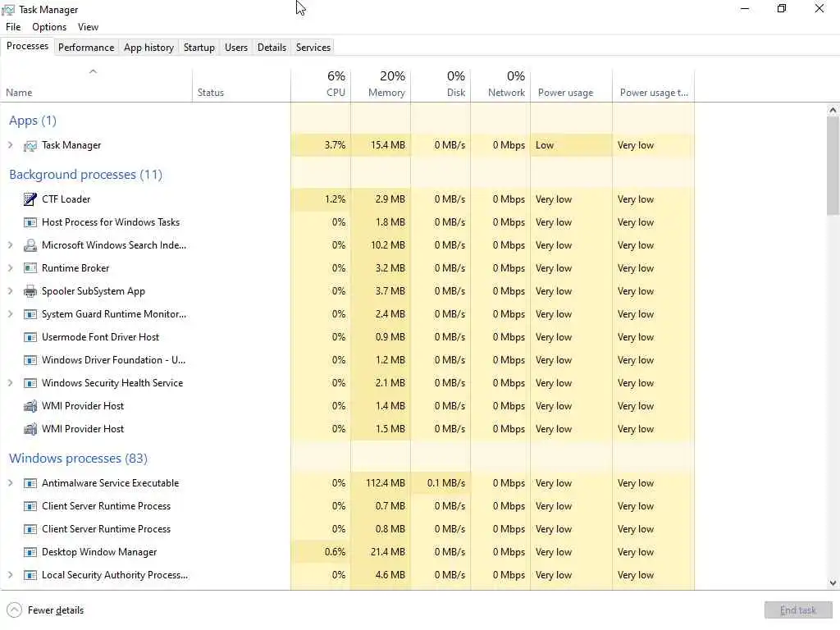Image resolution: width=840 pixels, height=630 pixels.
Task: Click the scrollbar down arrow
Action: click(x=833, y=583)
